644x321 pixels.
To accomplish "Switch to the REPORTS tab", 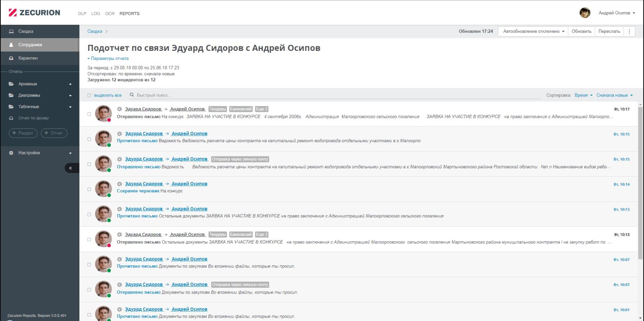I will (129, 14).
